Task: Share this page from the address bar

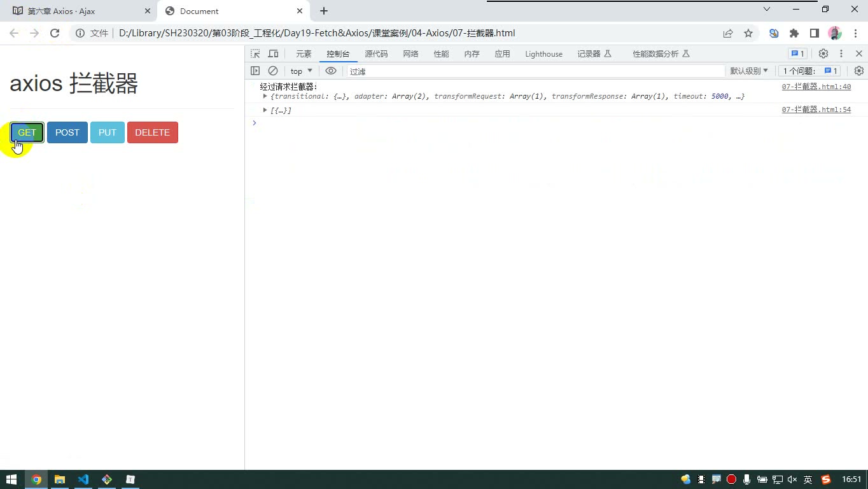Action: [x=728, y=33]
